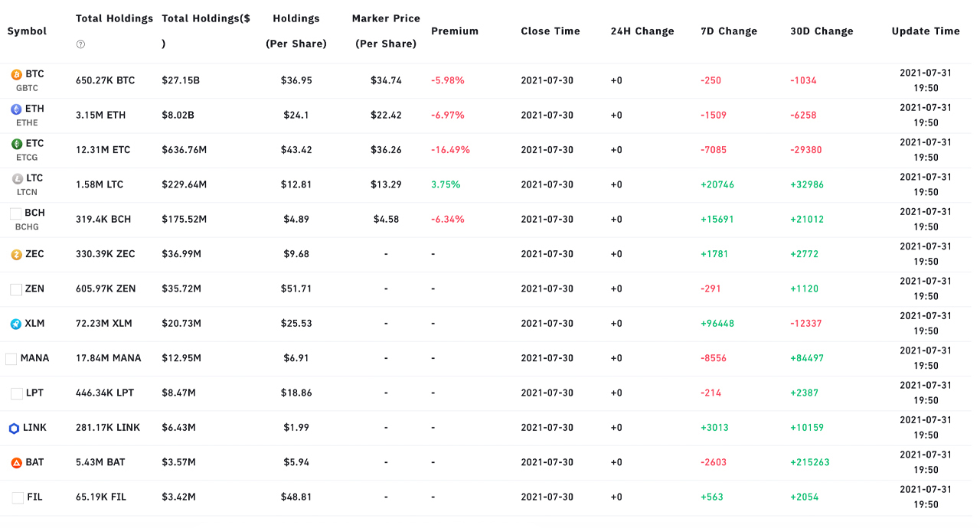The height and width of the screenshot is (528, 980).
Task: Click the Update Time column header
Action: tap(926, 31)
